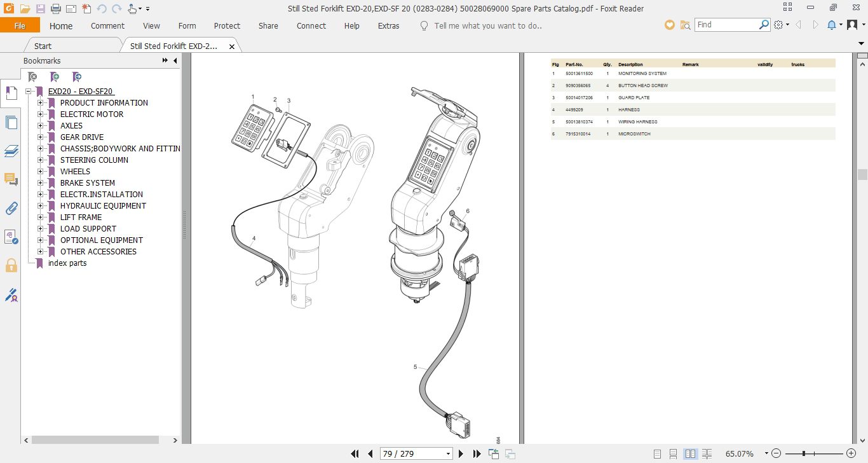Create a new blank PDF icon

(86, 9)
